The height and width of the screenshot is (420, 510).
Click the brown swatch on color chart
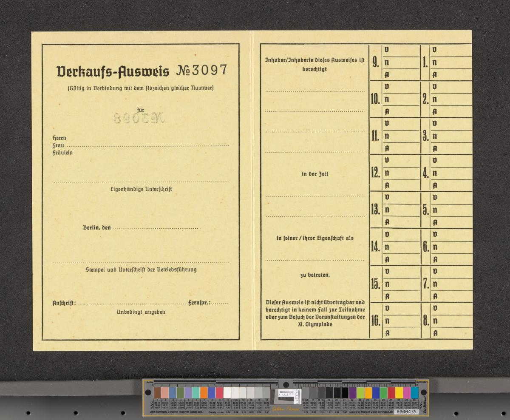157,393
